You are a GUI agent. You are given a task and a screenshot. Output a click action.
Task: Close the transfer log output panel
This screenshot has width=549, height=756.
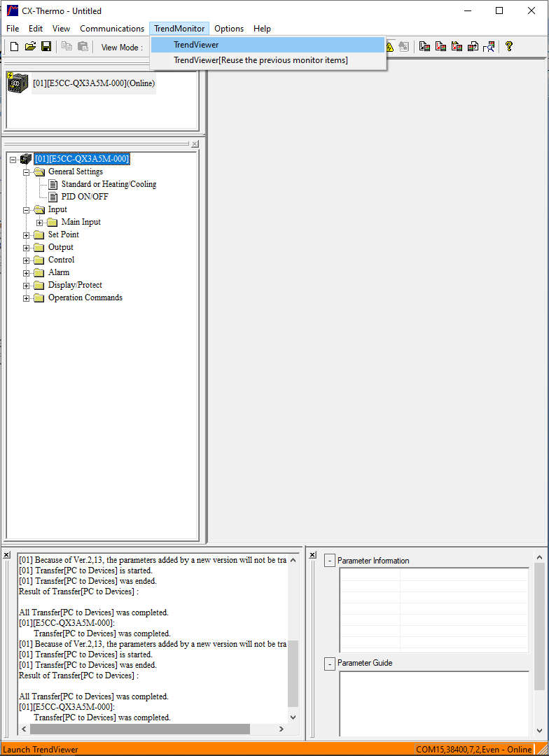(x=7, y=555)
